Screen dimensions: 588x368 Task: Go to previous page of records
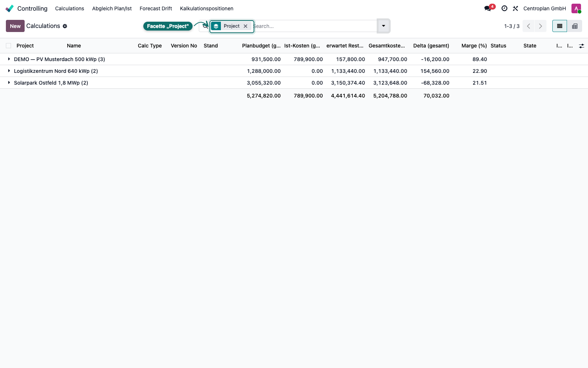[x=528, y=26]
